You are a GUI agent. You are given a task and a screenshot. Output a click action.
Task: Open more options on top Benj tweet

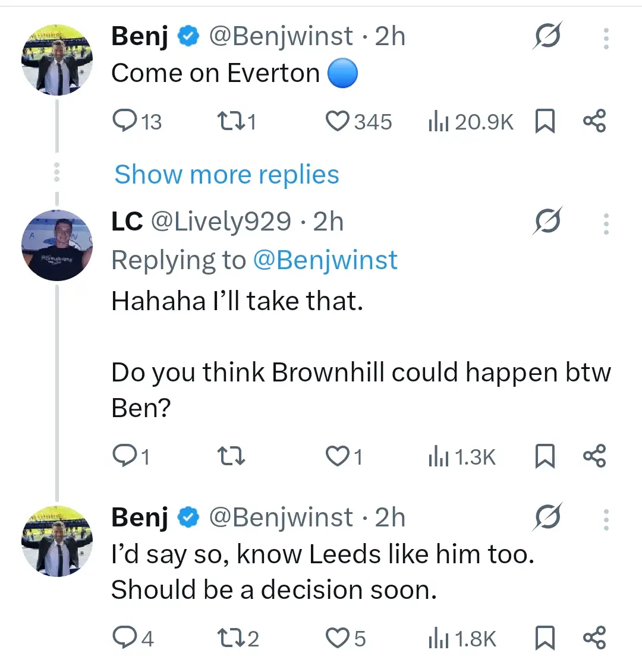606,38
